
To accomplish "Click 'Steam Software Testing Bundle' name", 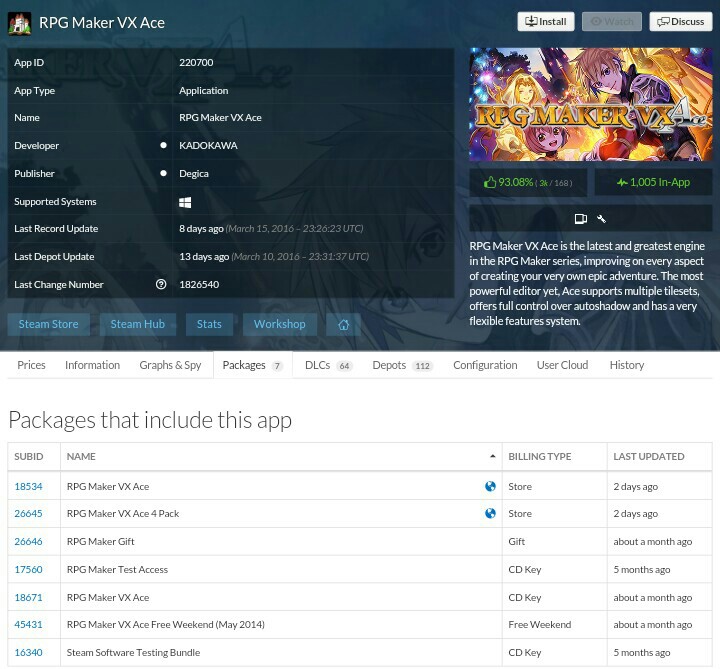I will pos(133,652).
